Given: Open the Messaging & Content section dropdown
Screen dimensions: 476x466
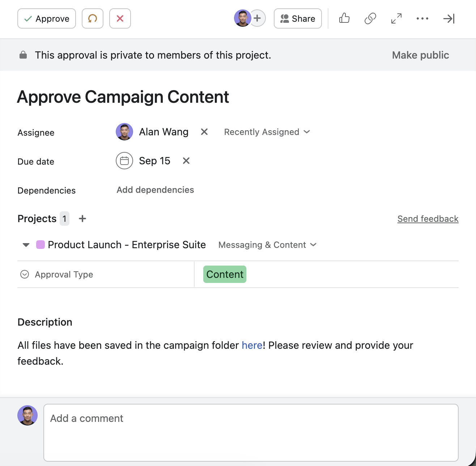Looking at the screenshot, I should [268, 245].
